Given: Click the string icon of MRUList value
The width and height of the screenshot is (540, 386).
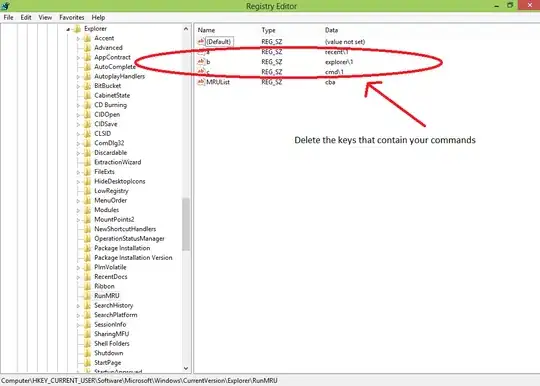Looking at the screenshot, I should pos(201,82).
